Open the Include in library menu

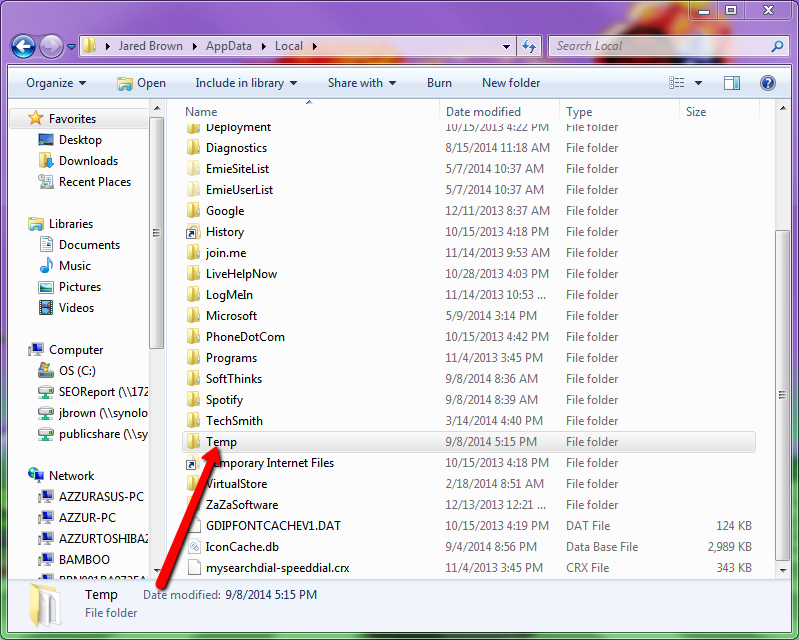(246, 83)
